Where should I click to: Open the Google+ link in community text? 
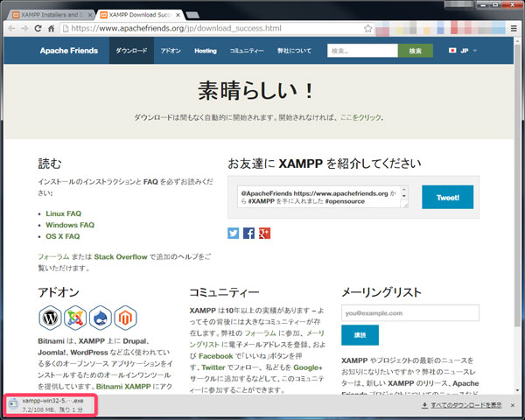[x=308, y=367]
